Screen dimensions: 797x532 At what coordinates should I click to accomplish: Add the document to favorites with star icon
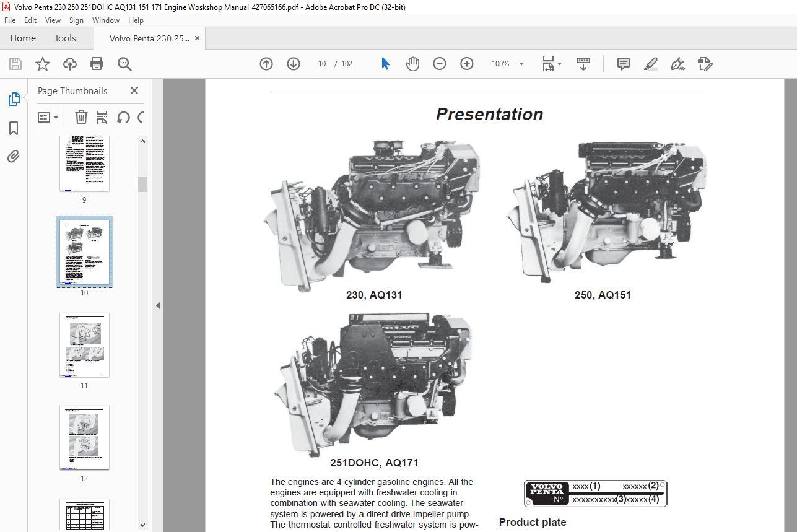pyautogui.click(x=42, y=64)
